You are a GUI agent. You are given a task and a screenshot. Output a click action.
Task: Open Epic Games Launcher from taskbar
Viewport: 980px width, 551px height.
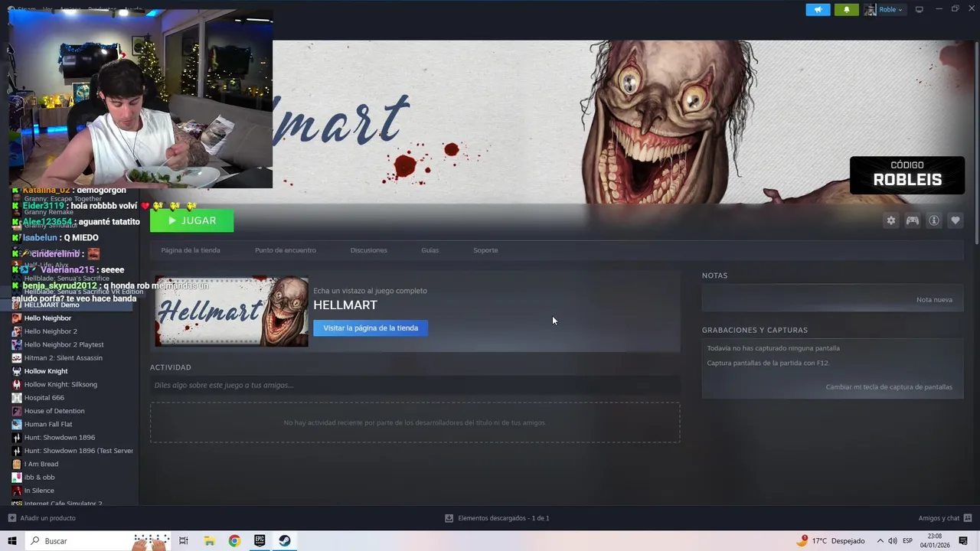(x=260, y=541)
